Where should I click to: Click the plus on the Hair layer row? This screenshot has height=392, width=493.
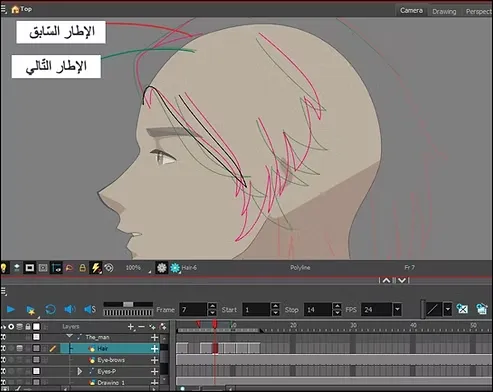click(x=154, y=349)
